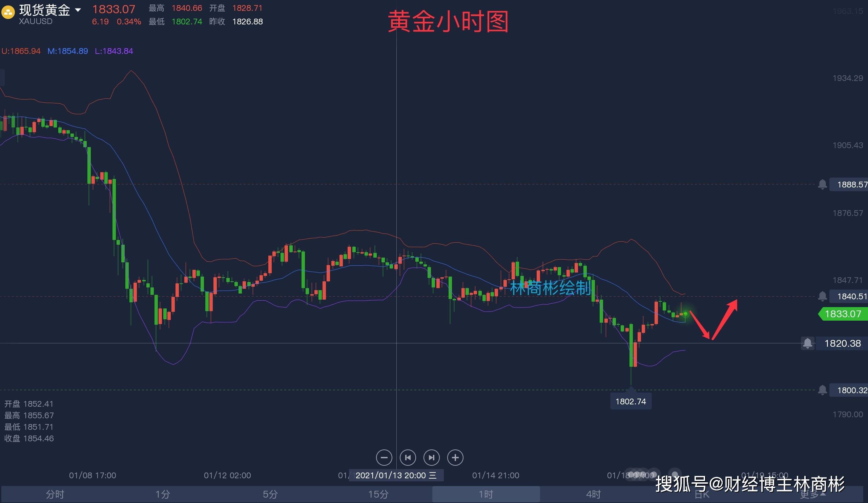Click the low price marker 1802.74

(631, 401)
